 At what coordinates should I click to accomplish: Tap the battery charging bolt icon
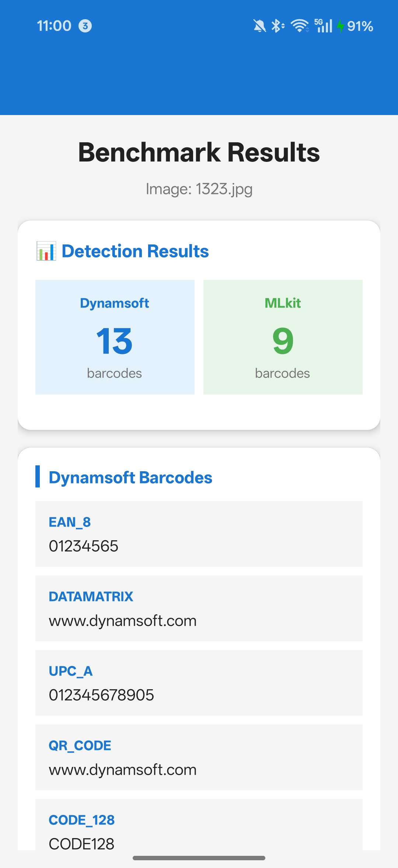(341, 26)
